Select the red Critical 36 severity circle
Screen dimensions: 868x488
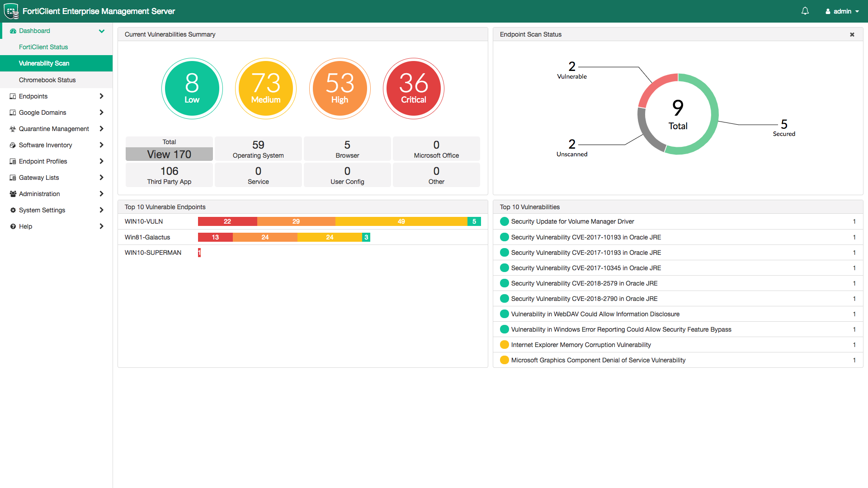click(x=413, y=88)
